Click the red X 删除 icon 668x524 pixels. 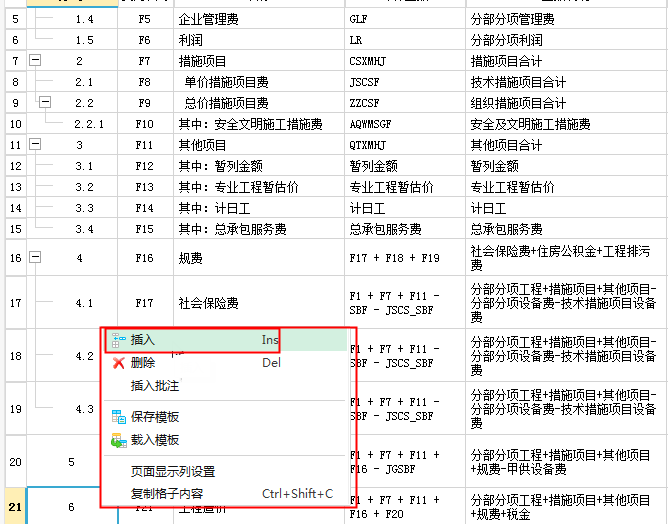coord(118,363)
